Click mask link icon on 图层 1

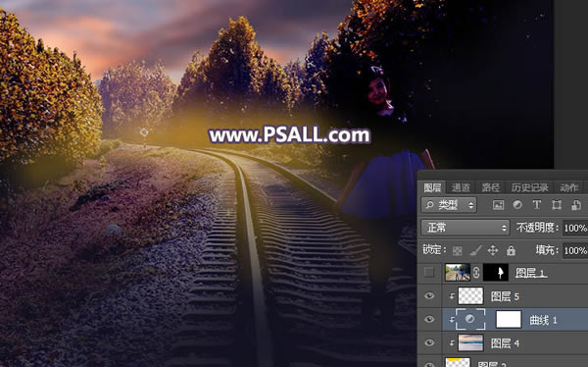point(476,273)
